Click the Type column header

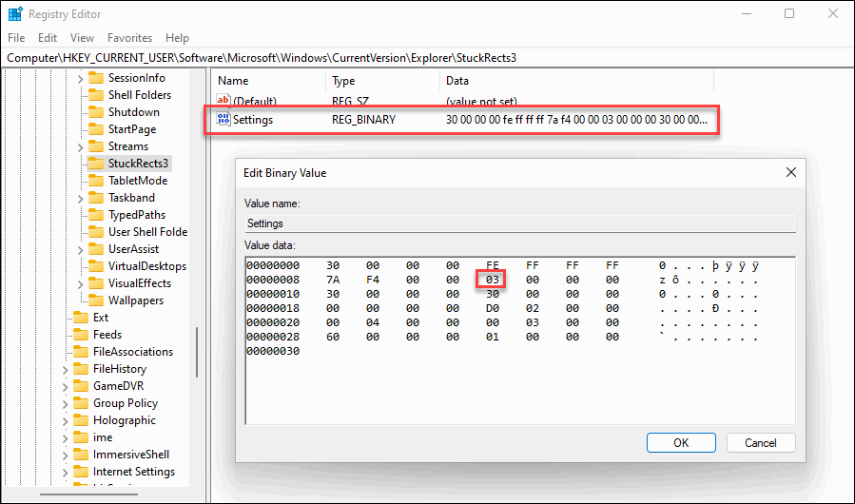click(x=382, y=81)
